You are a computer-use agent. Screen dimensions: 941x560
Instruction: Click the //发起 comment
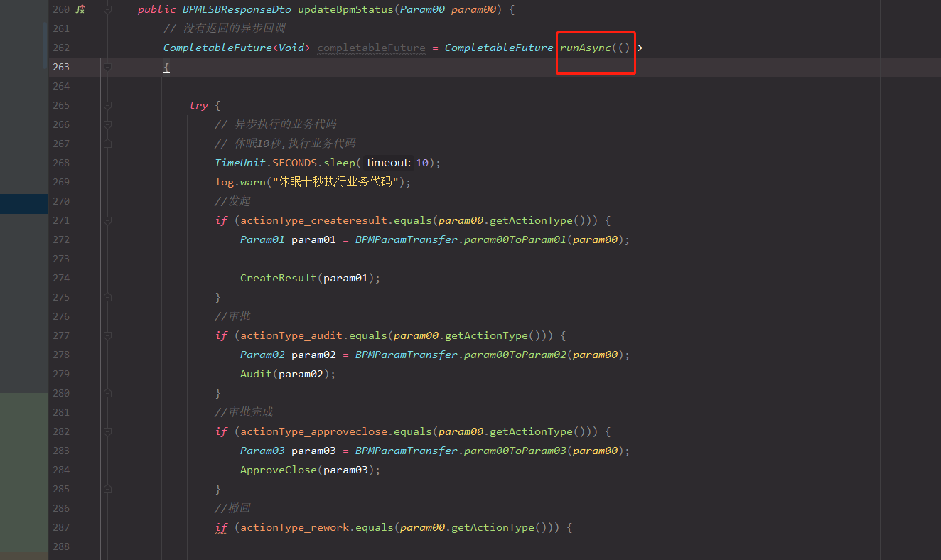pyautogui.click(x=233, y=201)
